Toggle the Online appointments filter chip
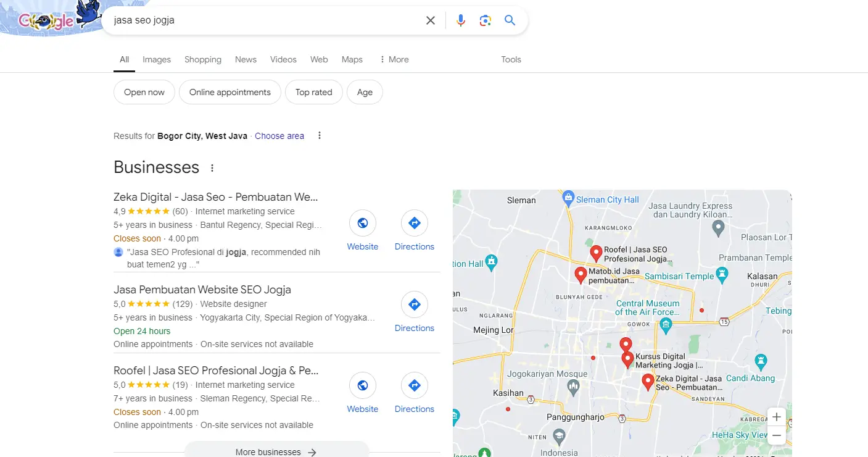This screenshot has width=868, height=457. tap(230, 92)
